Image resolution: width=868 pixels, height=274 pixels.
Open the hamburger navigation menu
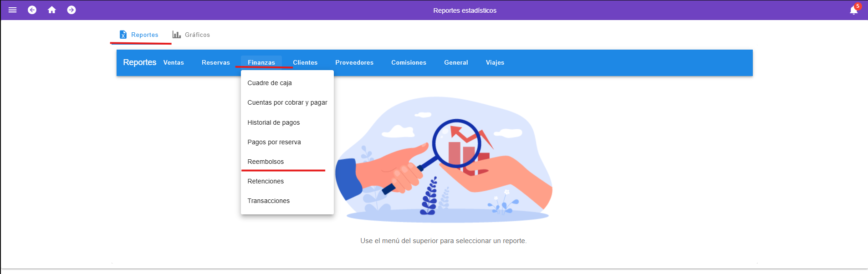coord(12,10)
